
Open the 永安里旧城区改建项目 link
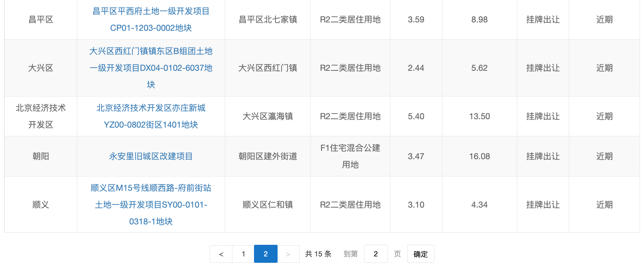coord(151,156)
